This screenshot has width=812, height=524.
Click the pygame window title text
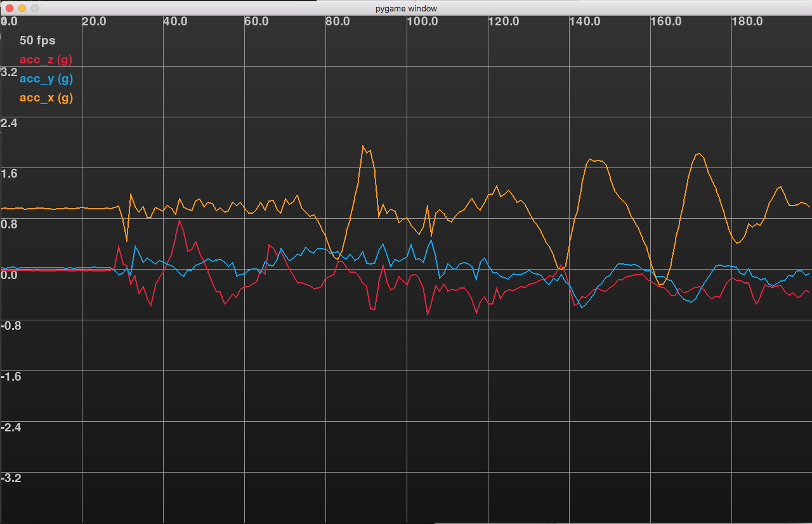[x=406, y=8]
